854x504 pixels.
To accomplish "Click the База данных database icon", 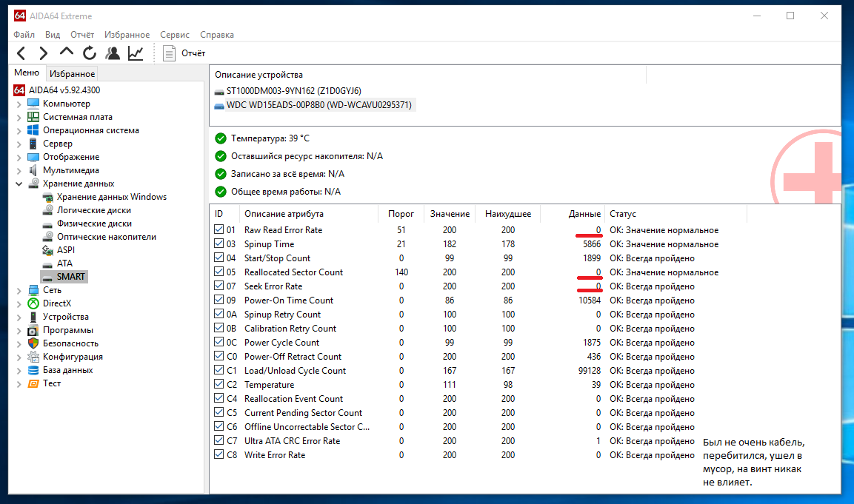I will click(x=33, y=370).
